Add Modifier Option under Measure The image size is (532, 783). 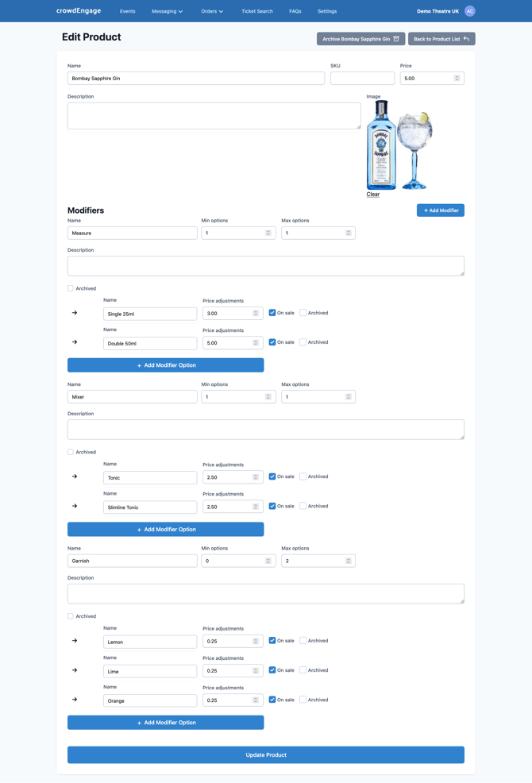pyautogui.click(x=166, y=365)
